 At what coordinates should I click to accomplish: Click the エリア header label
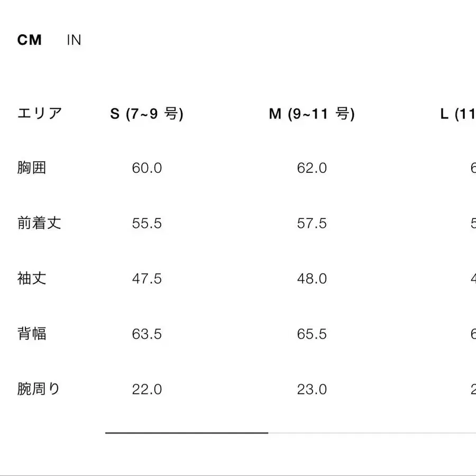point(40,113)
